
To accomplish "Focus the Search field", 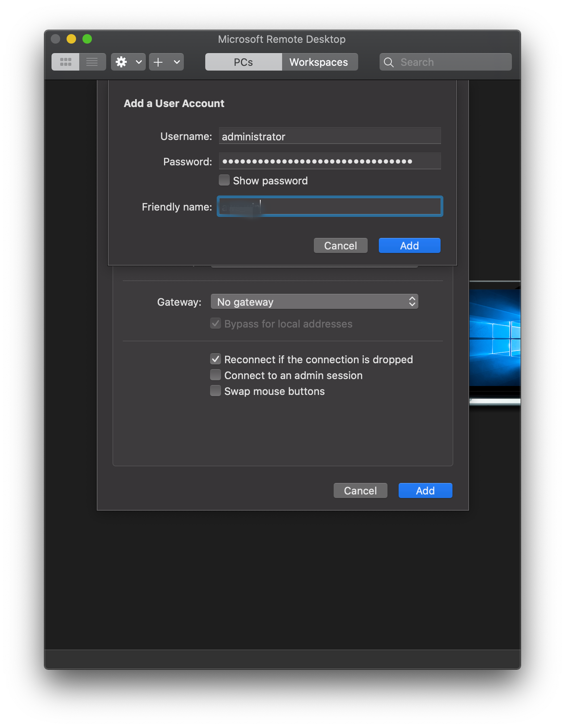I will click(446, 62).
